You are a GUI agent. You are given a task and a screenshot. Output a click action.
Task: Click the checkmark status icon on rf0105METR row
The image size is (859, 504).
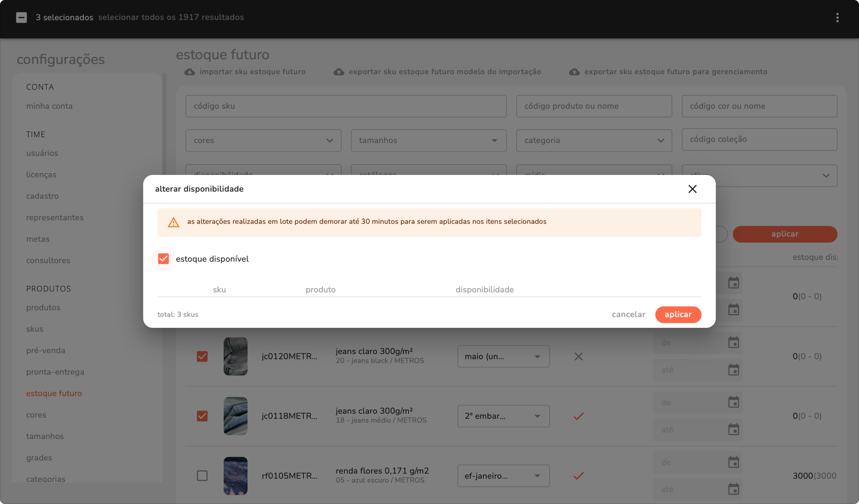579,476
